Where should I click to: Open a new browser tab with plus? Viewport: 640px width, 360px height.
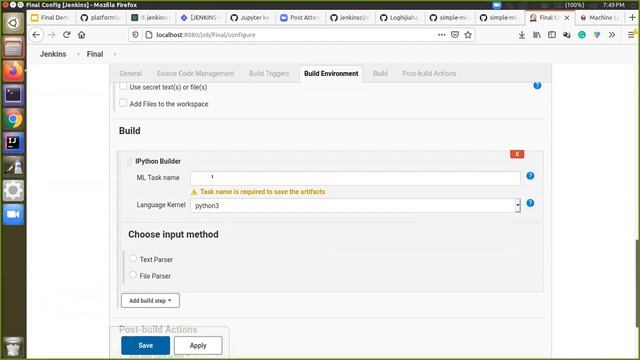pos(632,18)
